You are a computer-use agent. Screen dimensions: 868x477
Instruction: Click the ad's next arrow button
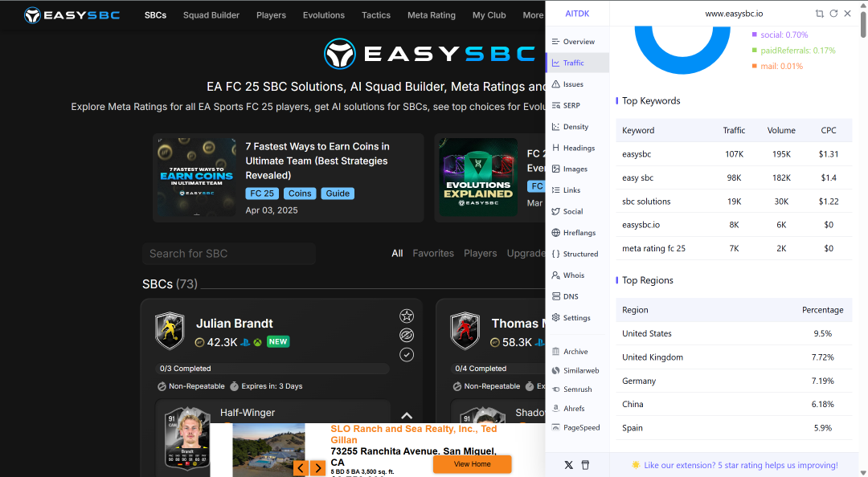coord(317,468)
